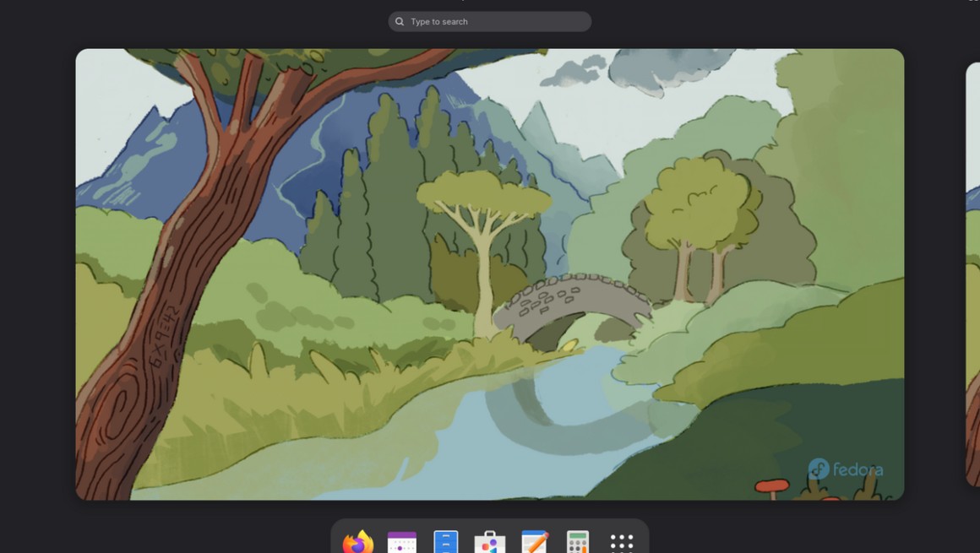
Task: Open the Files file manager
Action: (446, 542)
